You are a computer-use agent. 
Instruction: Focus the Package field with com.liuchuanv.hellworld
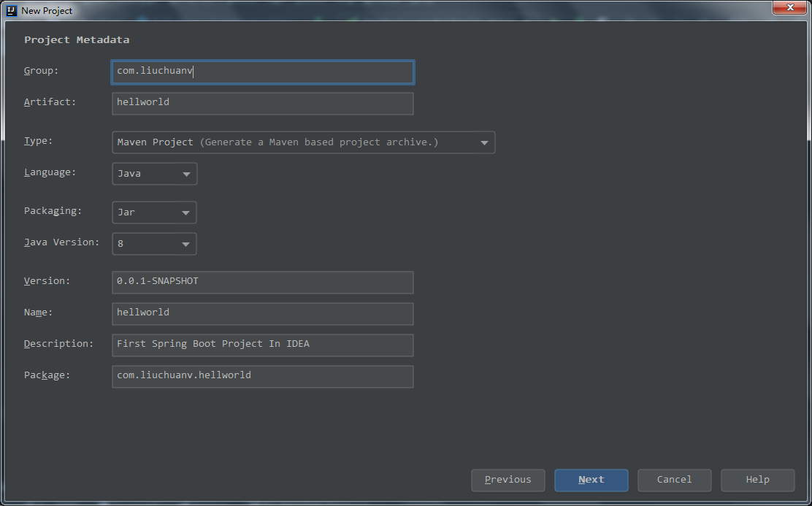[263, 376]
